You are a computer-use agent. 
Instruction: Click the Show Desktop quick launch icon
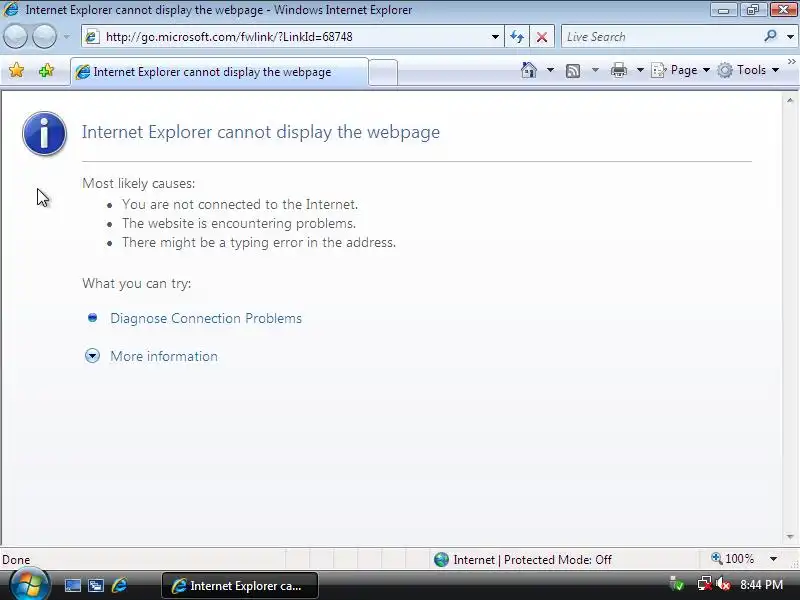[x=72, y=585]
